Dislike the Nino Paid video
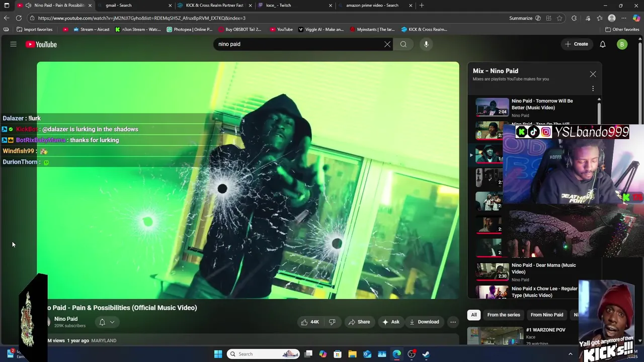 (x=332, y=322)
